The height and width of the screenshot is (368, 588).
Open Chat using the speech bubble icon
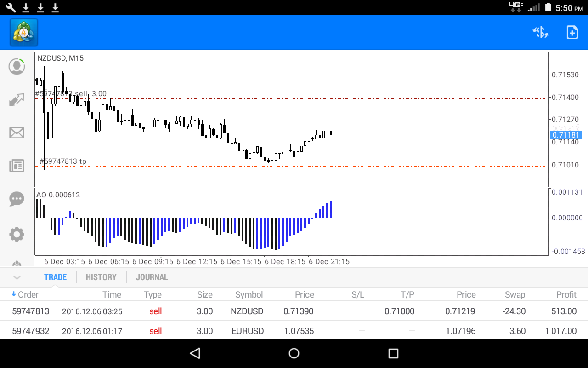coord(17,199)
